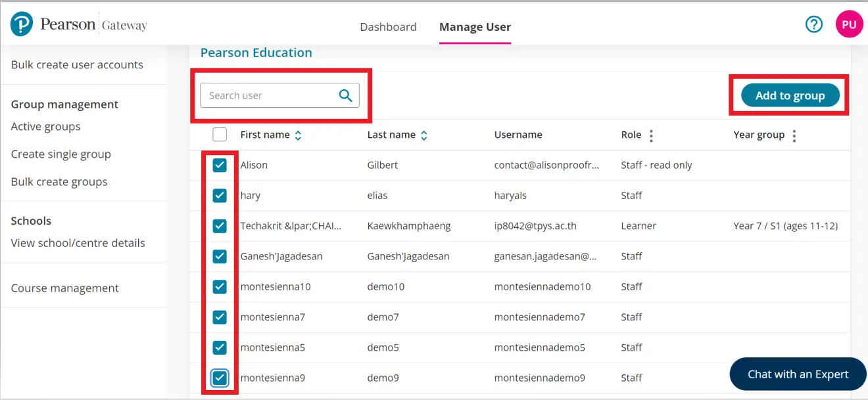Viewport: 868px width, 400px height.
Task: Uncheck the checkbox for Alison Gilbert
Action: [x=220, y=165]
